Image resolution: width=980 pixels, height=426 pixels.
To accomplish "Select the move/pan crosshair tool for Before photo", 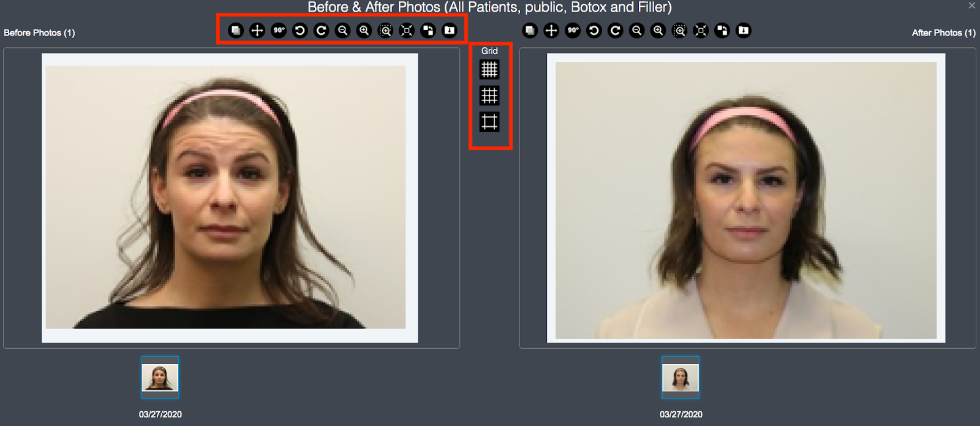I will [x=257, y=30].
